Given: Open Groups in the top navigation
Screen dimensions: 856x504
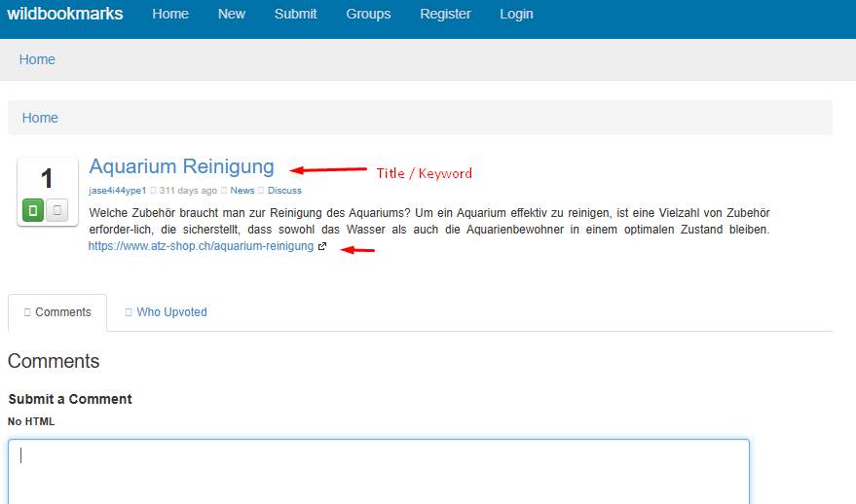Looking at the screenshot, I should pos(368,14).
